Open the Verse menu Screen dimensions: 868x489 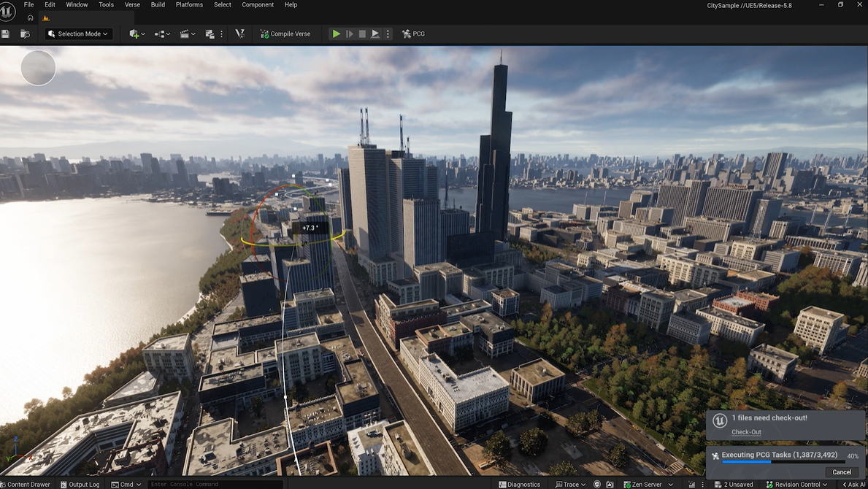pyautogui.click(x=132, y=4)
